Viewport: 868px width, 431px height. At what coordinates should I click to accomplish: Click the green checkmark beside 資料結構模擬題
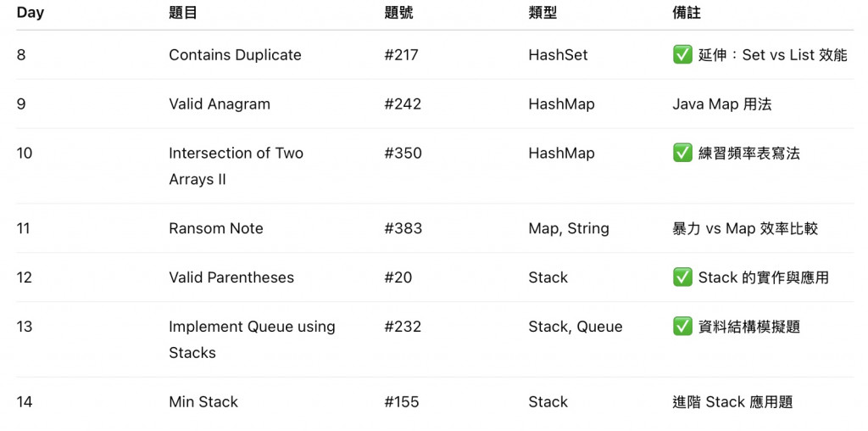pyautogui.click(x=682, y=327)
